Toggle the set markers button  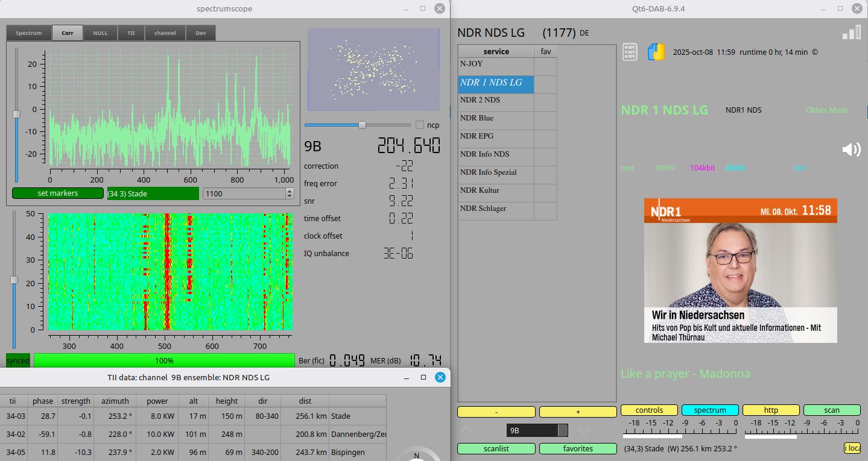(x=57, y=193)
